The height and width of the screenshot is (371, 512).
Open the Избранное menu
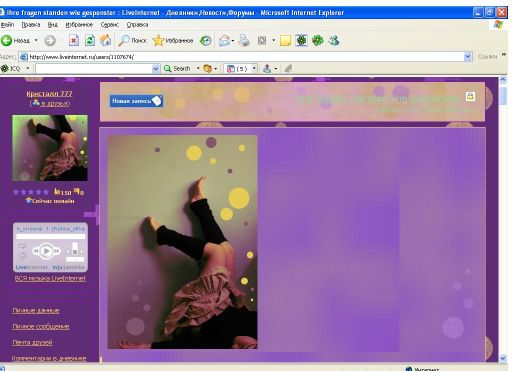pyautogui.click(x=79, y=25)
